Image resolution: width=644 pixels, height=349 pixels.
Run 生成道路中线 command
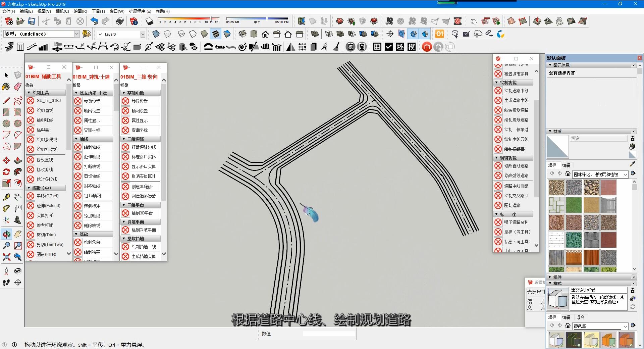(516, 100)
